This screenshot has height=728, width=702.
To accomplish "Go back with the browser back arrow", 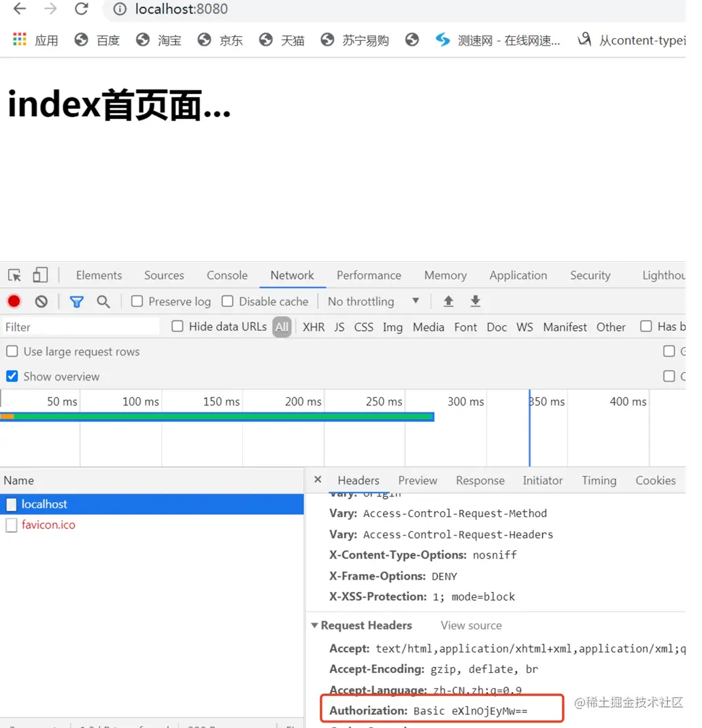I will tap(20, 8).
